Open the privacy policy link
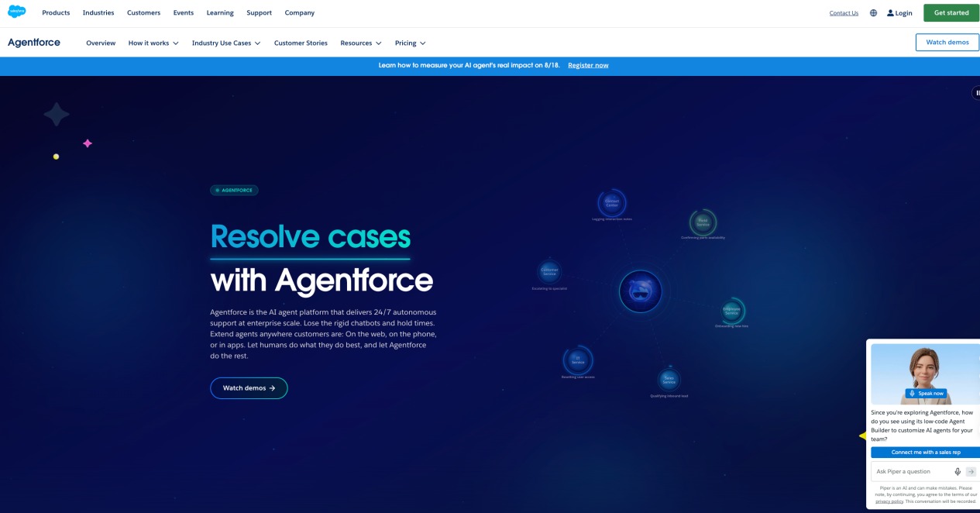Screen dimensions: 980x513 (x=889, y=501)
